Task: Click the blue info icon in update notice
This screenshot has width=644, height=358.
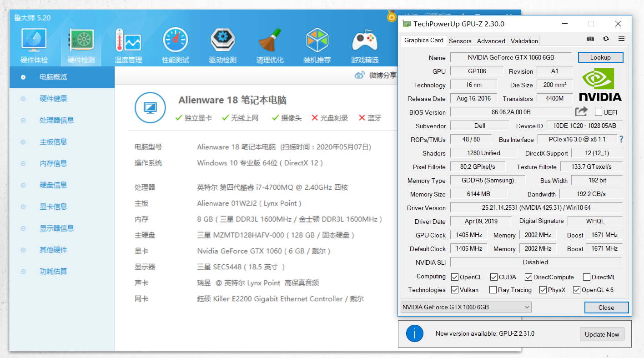Action: 415,333
